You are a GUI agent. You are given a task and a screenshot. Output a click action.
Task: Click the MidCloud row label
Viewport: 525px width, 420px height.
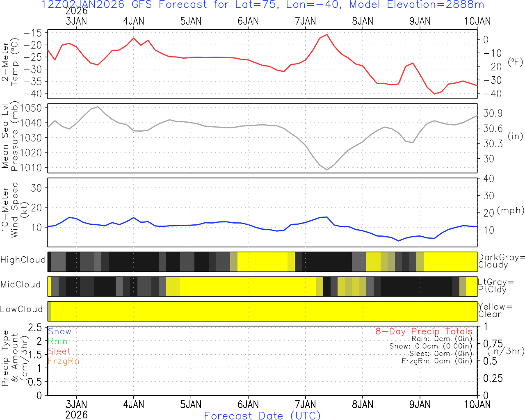coord(21,285)
